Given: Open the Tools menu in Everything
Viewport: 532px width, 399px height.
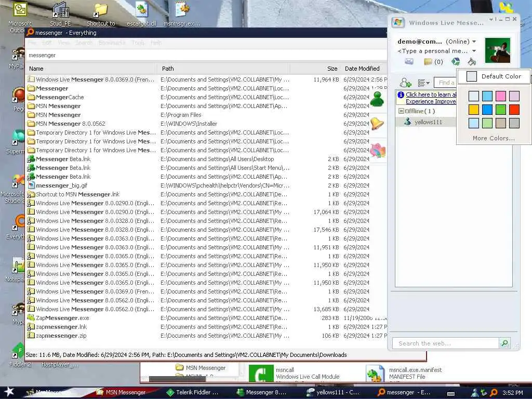Looking at the screenshot, I should click(138, 43).
